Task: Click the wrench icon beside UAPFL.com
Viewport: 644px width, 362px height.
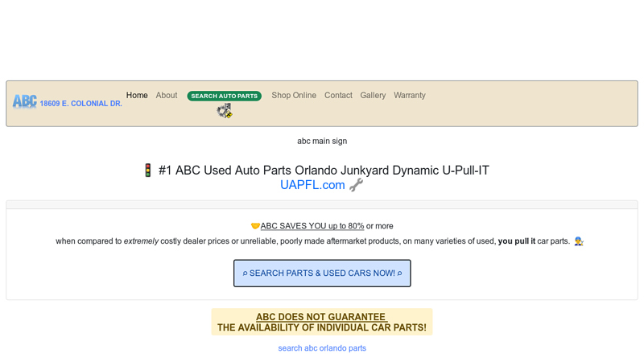Action: click(356, 185)
